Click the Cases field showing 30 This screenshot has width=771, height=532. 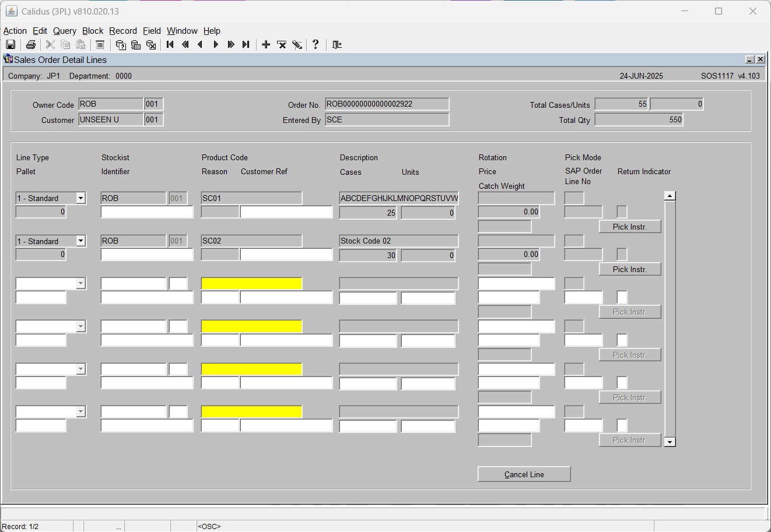point(368,255)
